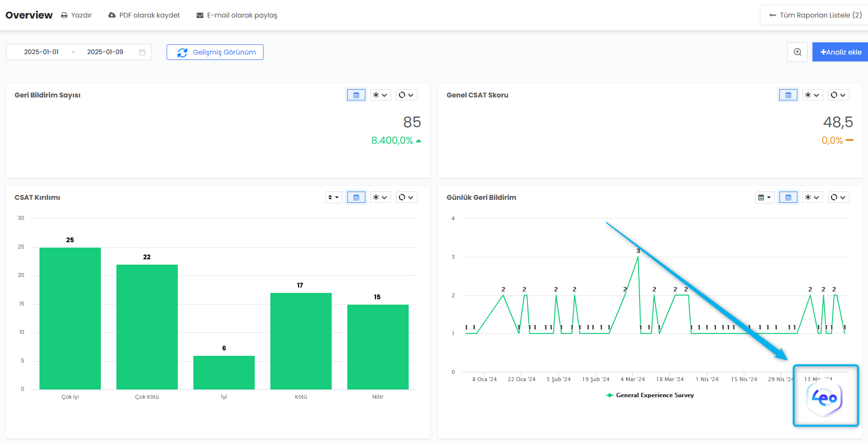Click the Yazdır print icon
This screenshot has width=868, height=444.
tap(64, 15)
